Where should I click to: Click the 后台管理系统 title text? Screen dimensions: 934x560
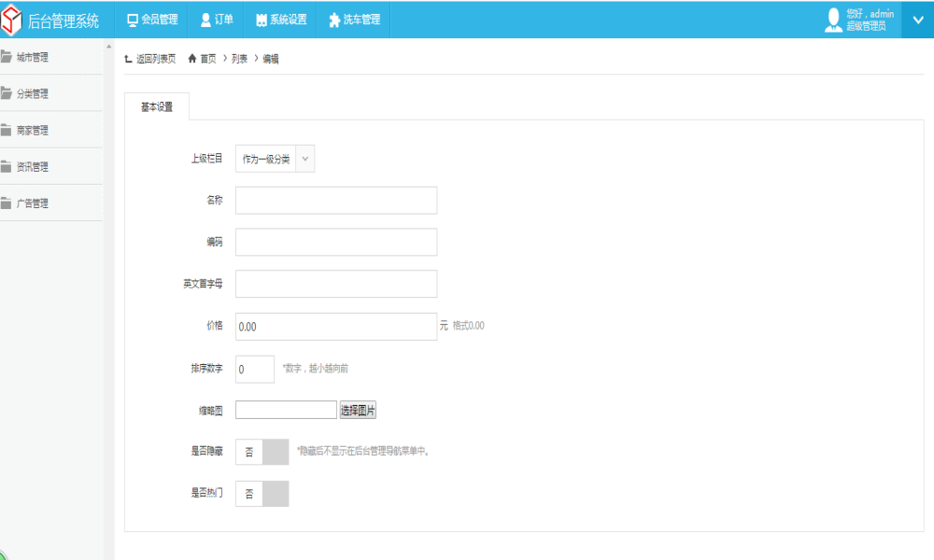click(64, 21)
